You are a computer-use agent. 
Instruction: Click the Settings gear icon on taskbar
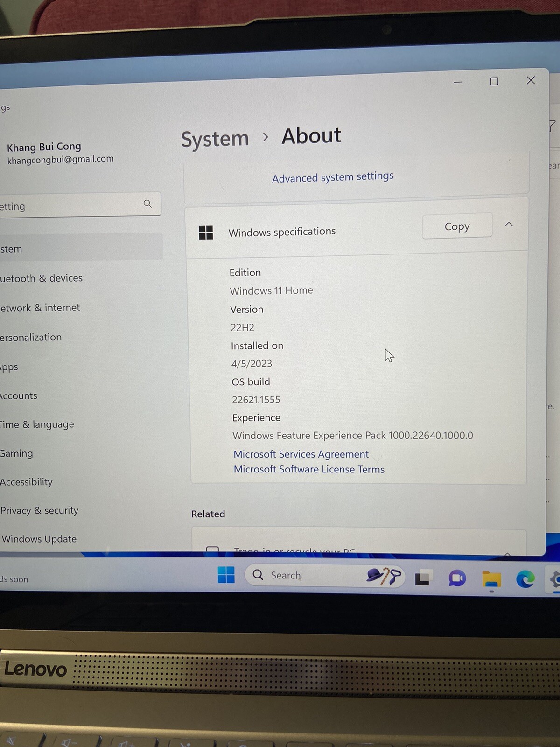pos(555,580)
